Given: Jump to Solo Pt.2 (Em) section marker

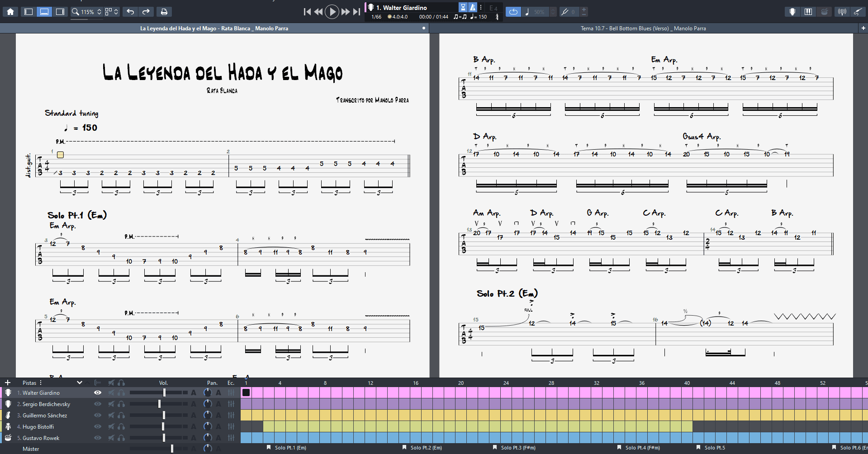Looking at the screenshot, I should coord(422,448).
